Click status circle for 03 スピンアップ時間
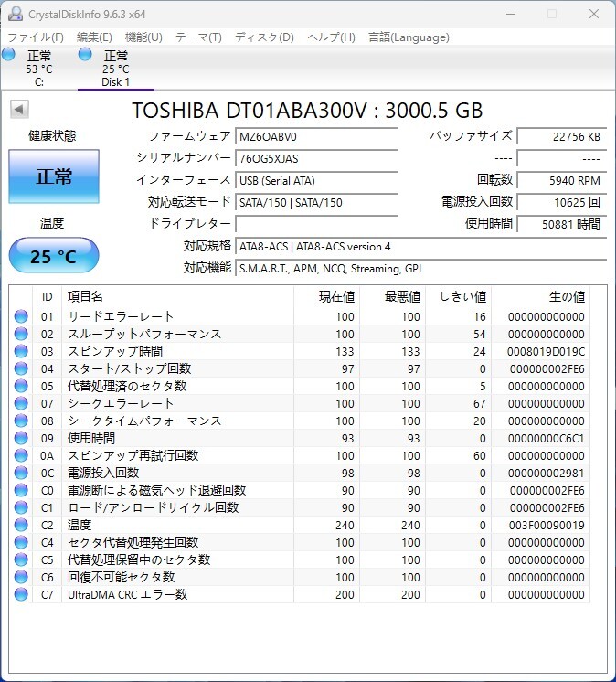Screen dimensions: 616x682 coord(21,351)
